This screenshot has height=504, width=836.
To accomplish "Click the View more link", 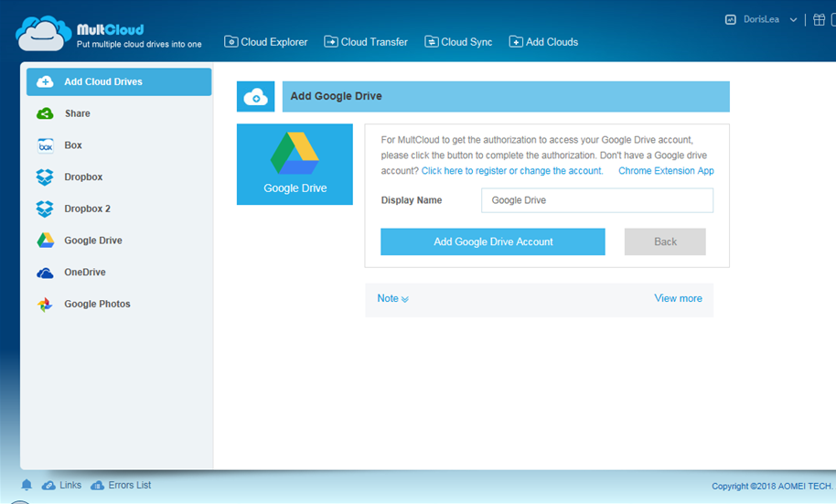I will 678,298.
